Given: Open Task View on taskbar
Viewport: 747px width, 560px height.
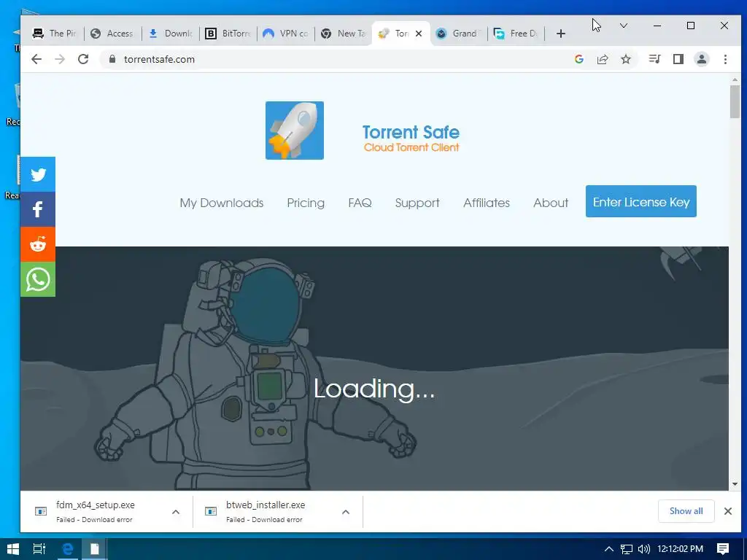Looking at the screenshot, I should [39, 548].
